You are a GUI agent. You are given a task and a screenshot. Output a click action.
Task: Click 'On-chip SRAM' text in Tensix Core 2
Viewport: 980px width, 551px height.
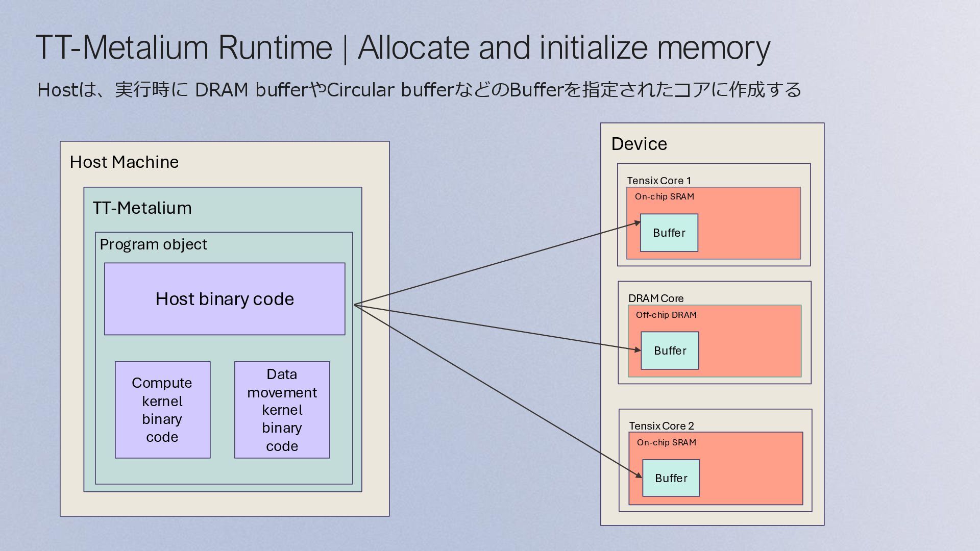666,442
